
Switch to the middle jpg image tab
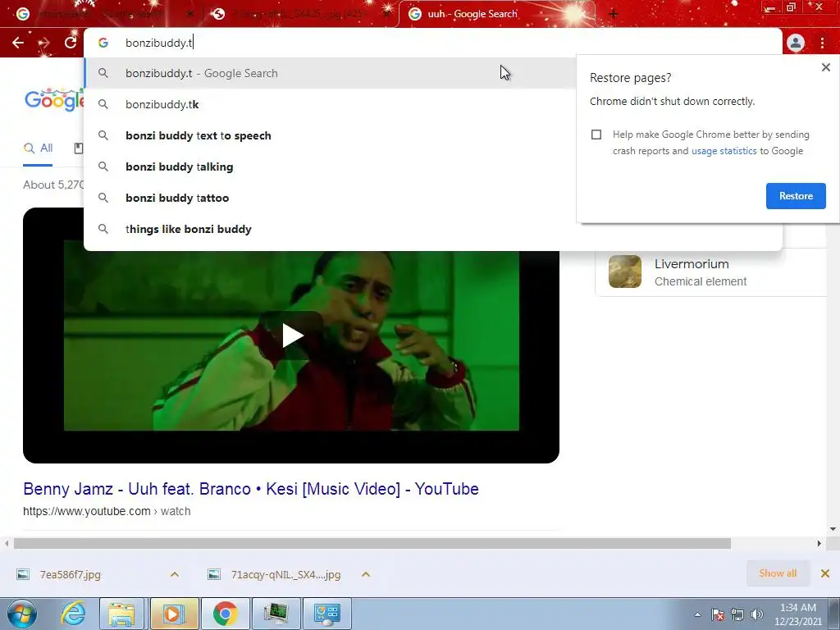coord(300,14)
